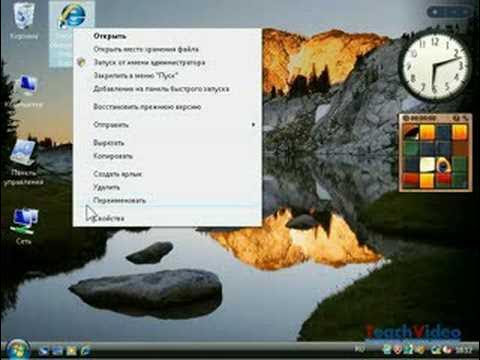This screenshot has width=480, height=360.
Task: Click the taskbar clock time
Action: (464, 350)
